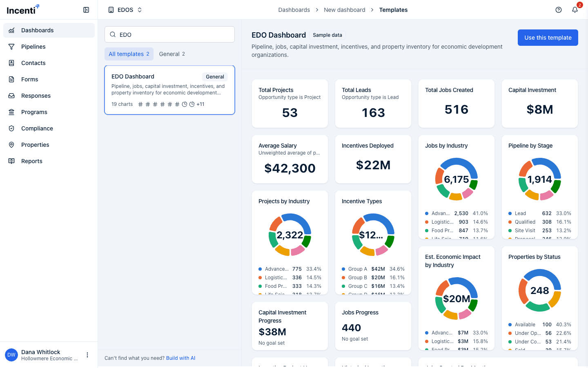Image resolution: width=588 pixels, height=368 pixels.
Task: Click Qualified legend row in Pipeline by Stage
Action: (x=540, y=222)
